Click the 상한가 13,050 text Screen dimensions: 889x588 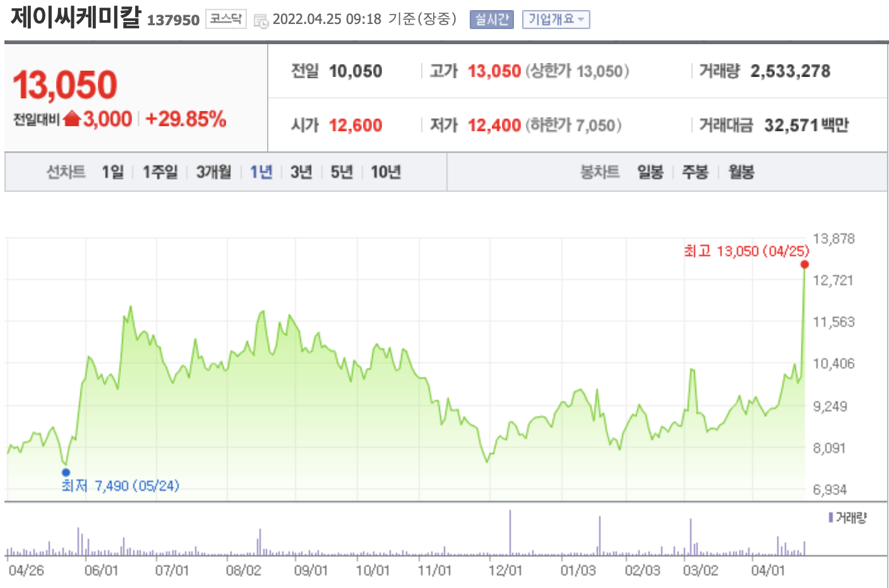577,71
